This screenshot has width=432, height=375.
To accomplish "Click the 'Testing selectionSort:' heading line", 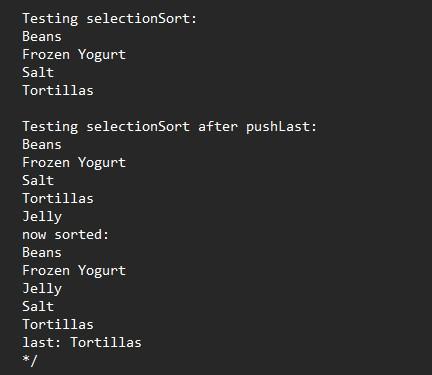I will (x=110, y=19).
